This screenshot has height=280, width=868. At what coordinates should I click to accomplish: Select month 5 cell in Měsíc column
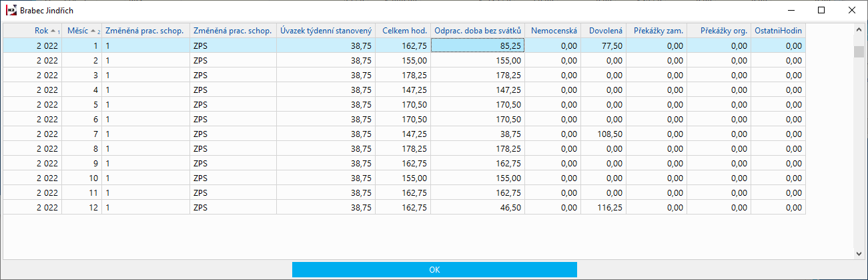tap(82, 104)
